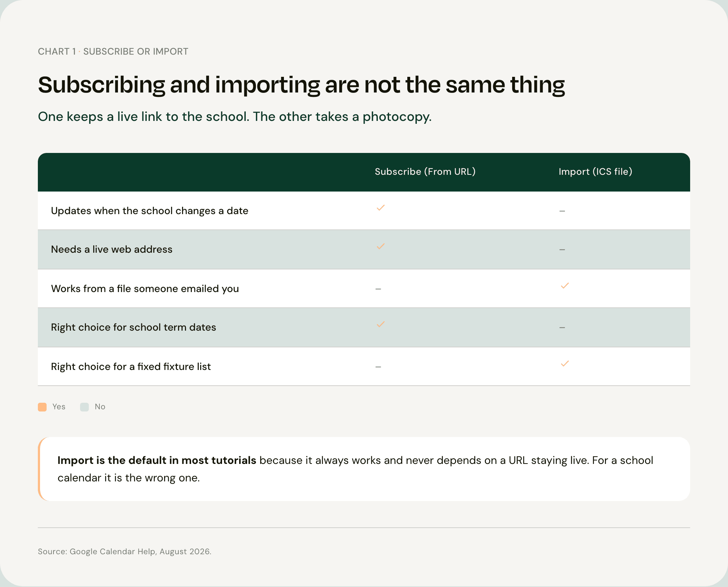728x587 pixels.
Task: Click the Import dash in Updates row
Action: pos(562,211)
